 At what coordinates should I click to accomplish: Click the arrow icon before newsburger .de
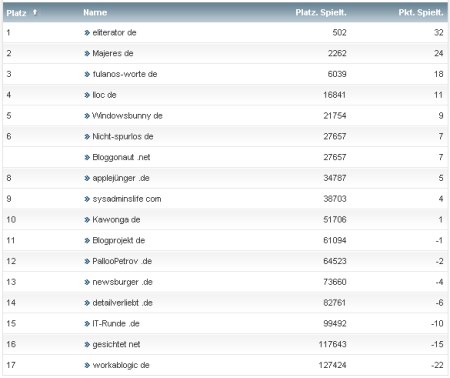[x=87, y=282]
